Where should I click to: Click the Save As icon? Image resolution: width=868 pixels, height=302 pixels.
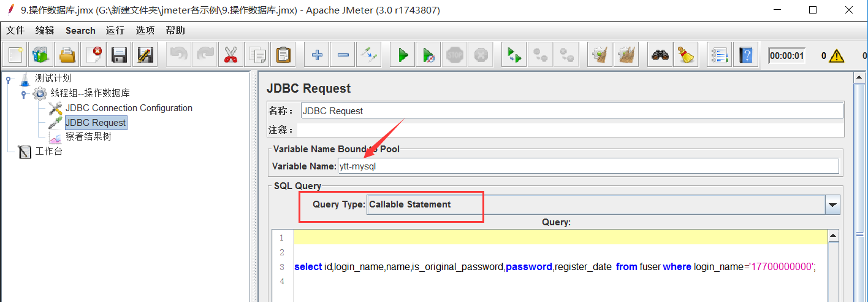coord(145,55)
